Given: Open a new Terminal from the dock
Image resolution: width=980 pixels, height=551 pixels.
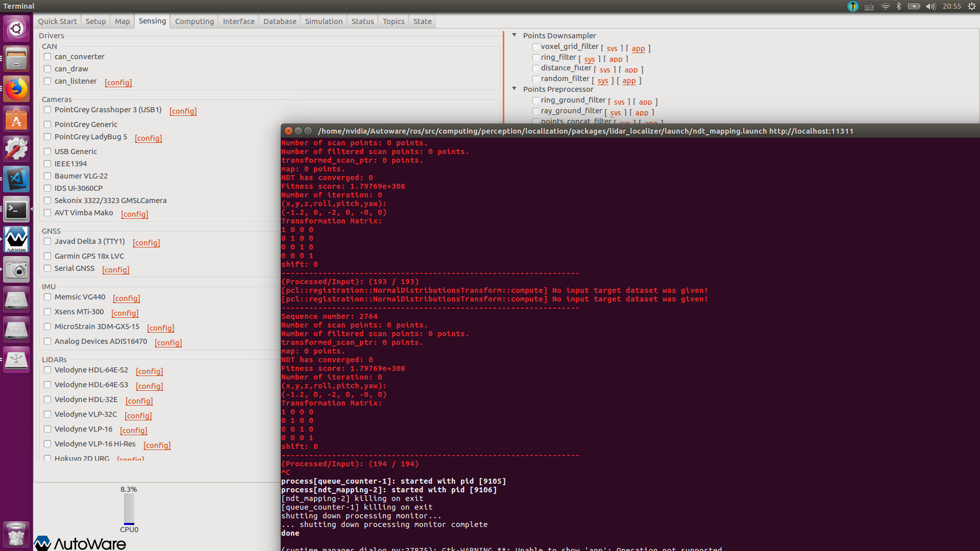Looking at the screenshot, I should (x=16, y=210).
